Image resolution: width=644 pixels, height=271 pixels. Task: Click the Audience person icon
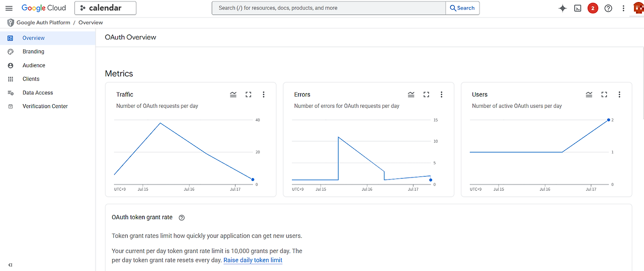pyautogui.click(x=10, y=65)
